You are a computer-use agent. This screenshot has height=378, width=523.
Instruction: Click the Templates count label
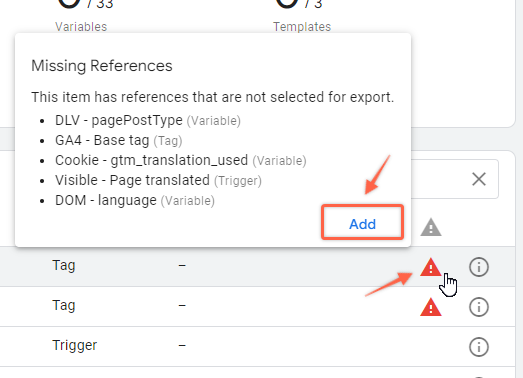click(x=302, y=27)
